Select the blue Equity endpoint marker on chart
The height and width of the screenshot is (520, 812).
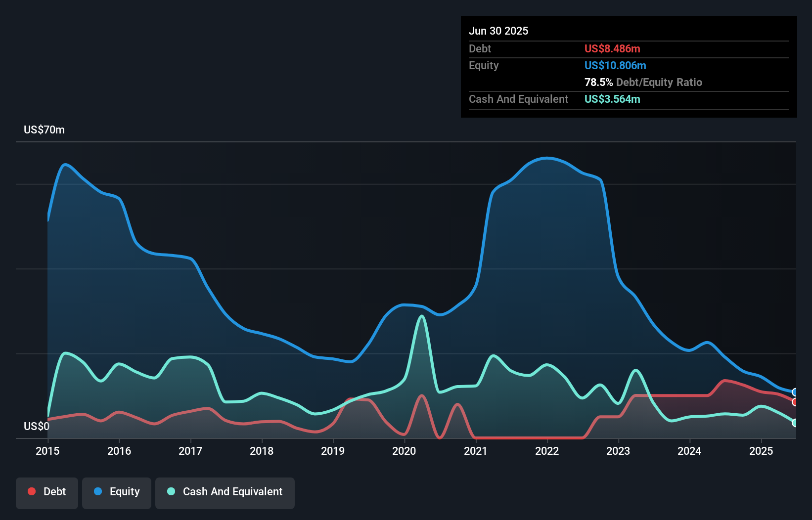[x=795, y=392]
